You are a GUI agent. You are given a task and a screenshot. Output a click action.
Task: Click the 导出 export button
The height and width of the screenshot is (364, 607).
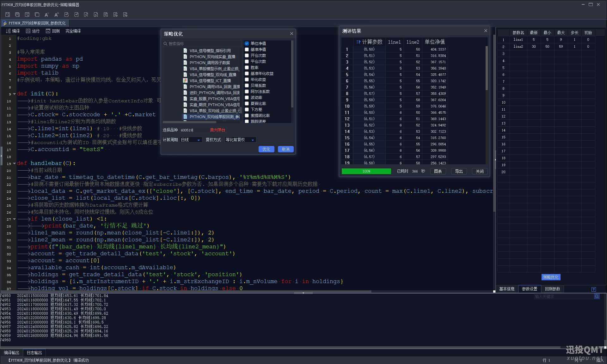(459, 171)
